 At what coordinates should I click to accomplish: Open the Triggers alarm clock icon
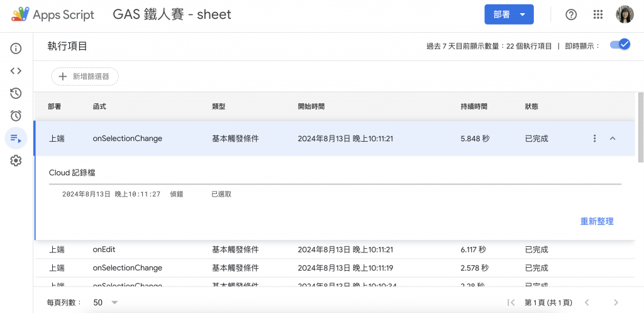16,115
